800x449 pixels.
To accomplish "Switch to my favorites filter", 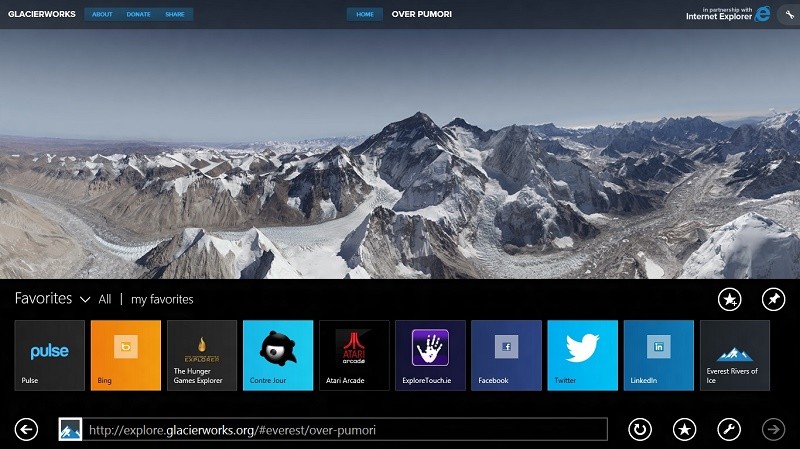I will (162, 299).
